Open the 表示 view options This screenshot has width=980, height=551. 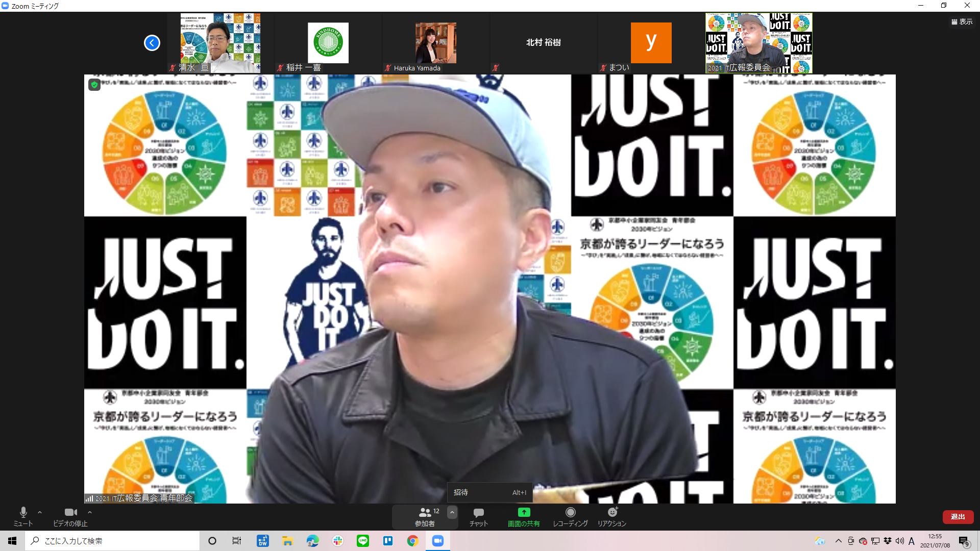tap(962, 21)
